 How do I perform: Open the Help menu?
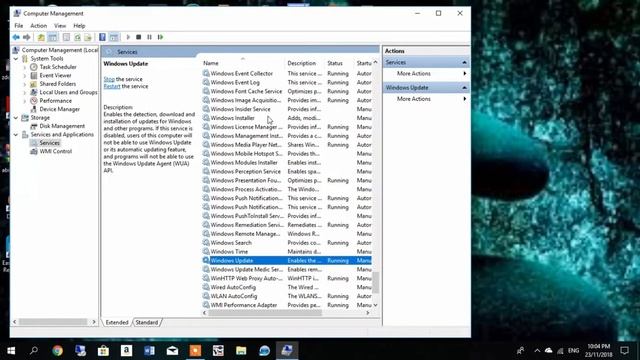click(79, 25)
